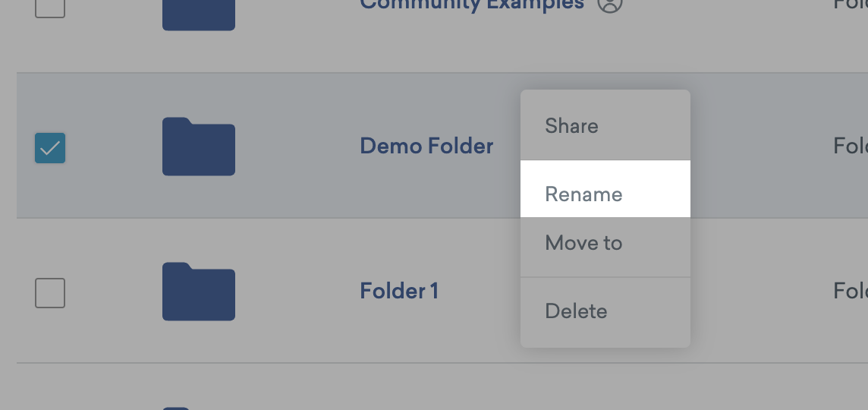Open the Folder 1 name link

(399, 291)
